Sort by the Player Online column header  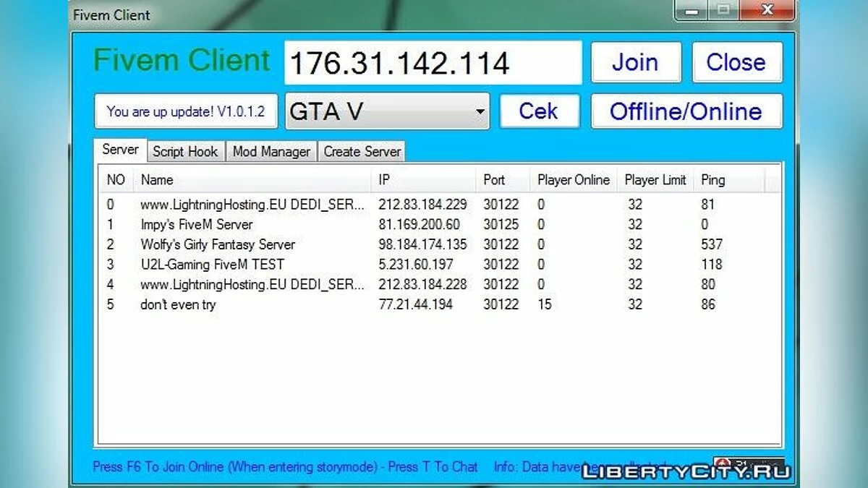click(574, 180)
